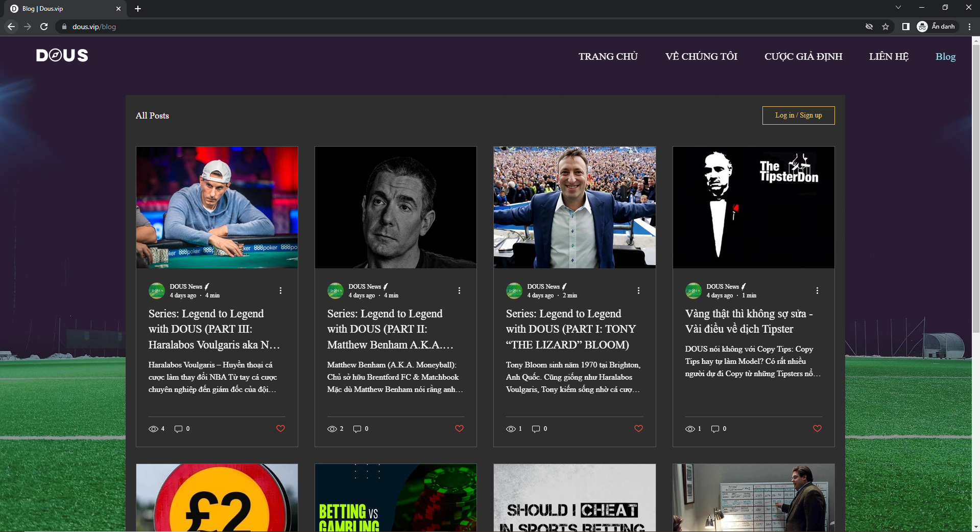Open VỀ CHÚNG TÔI page
This screenshot has height=532, width=980.
(701, 56)
